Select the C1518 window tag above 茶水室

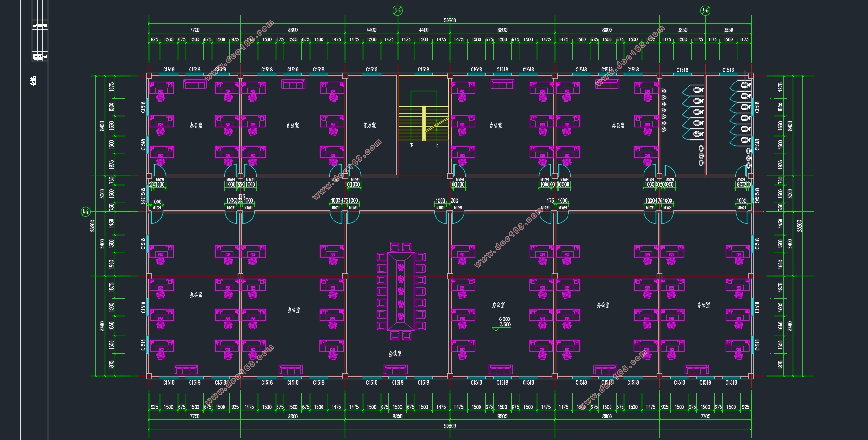pyautogui.click(x=371, y=70)
